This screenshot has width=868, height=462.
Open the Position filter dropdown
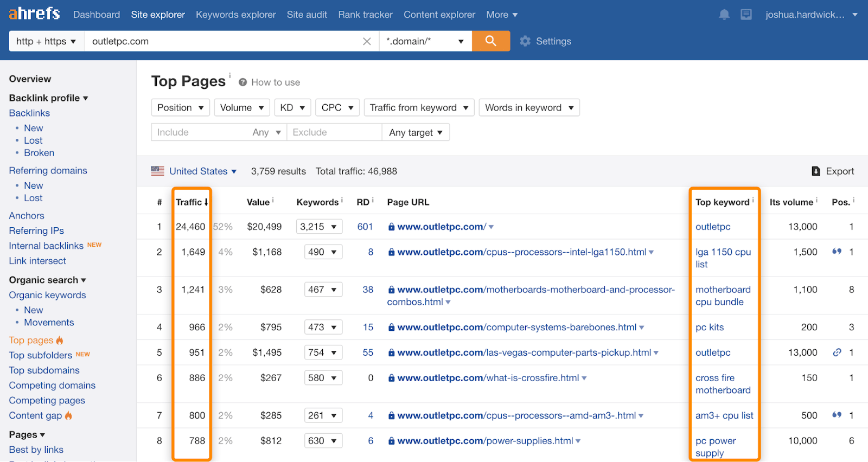pos(180,107)
